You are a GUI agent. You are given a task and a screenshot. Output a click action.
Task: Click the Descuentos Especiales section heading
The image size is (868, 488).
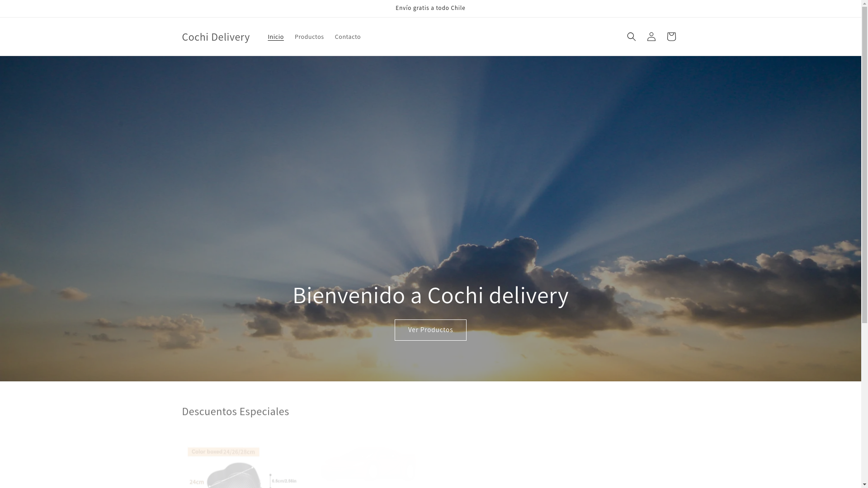pos(235,411)
